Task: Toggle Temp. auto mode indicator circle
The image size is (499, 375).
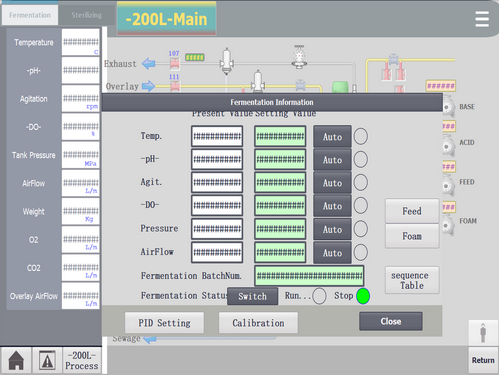Action: pyautogui.click(x=361, y=136)
